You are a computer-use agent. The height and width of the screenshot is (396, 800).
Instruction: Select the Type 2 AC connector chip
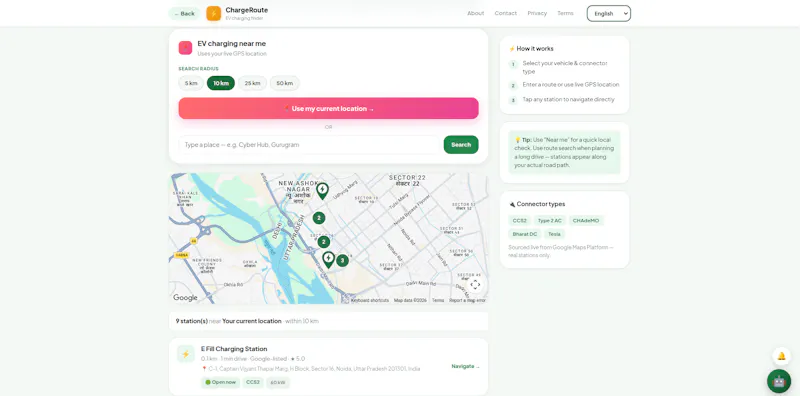pyautogui.click(x=549, y=220)
